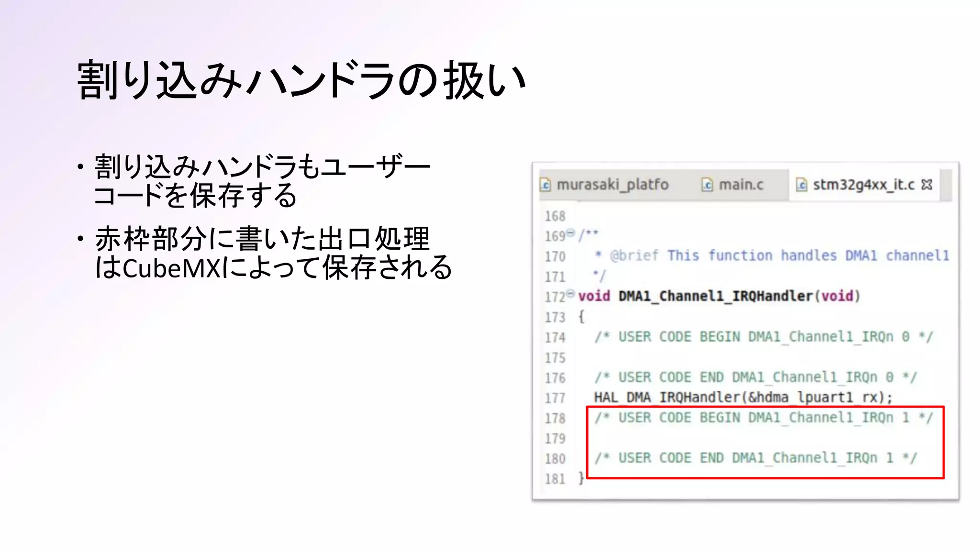Click the second bullet mentioning CubeMX
Viewport: 980px width, 551px height.
click(x=273, y=253)
